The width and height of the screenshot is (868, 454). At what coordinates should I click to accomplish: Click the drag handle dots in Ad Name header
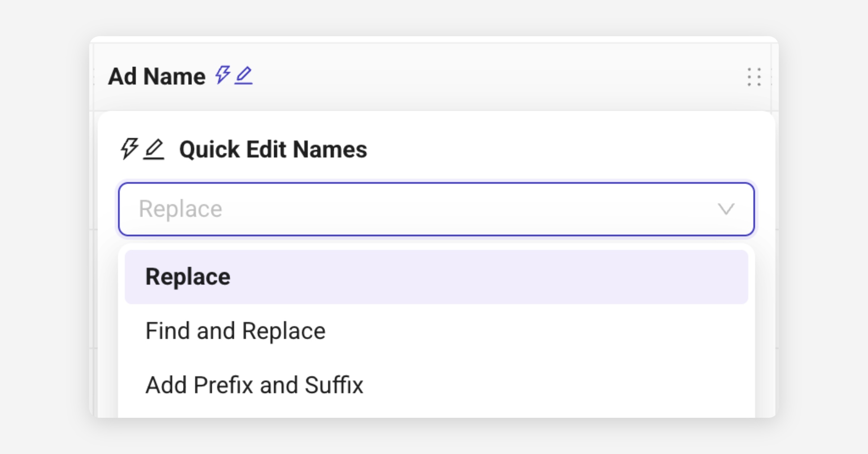tap(754, 77)
